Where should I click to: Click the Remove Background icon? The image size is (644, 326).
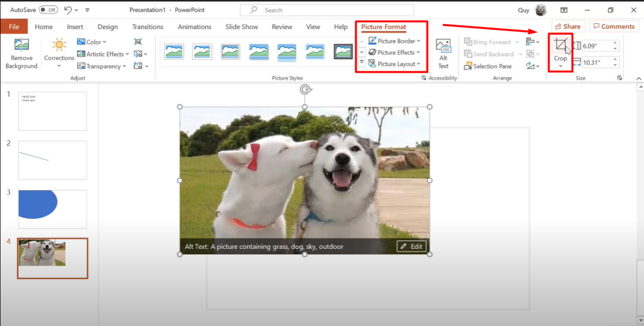click(21, 45)
